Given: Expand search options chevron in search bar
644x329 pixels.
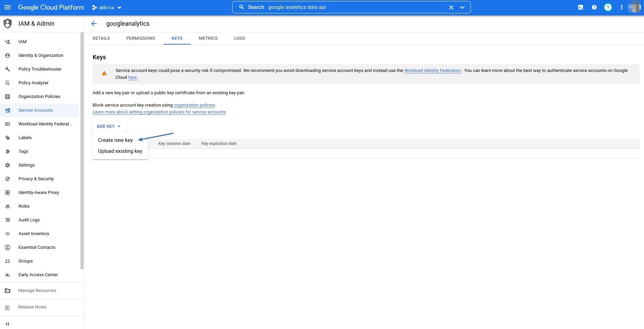Looking at the screenshot, I should 462,7.
